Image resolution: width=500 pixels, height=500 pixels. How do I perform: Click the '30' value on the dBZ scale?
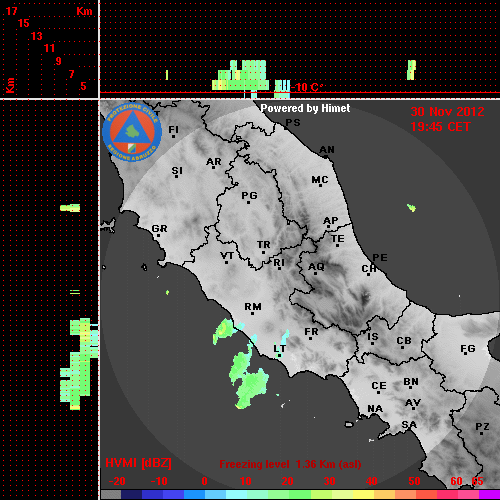point(329,481)
